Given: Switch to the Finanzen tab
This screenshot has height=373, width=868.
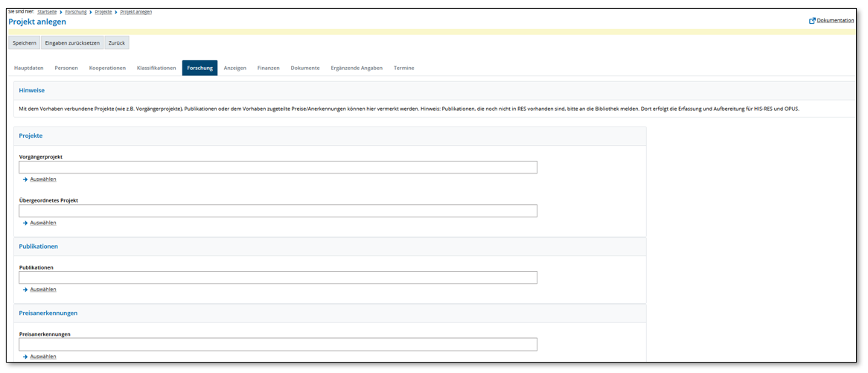Looking at the screenshot, I should [x=268, y=68].
